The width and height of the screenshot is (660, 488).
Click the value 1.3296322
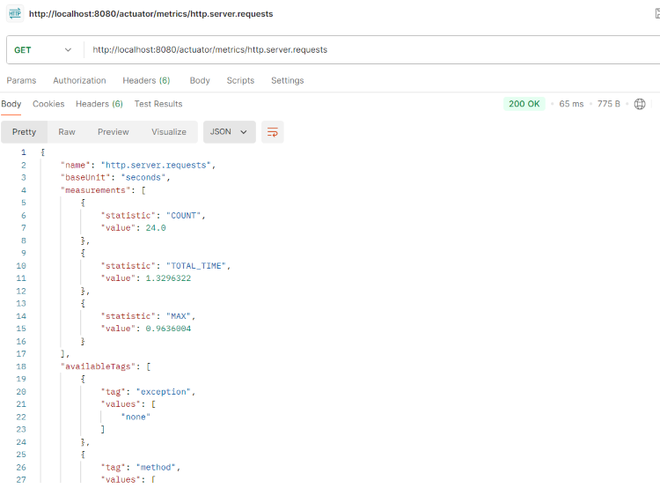168,278
